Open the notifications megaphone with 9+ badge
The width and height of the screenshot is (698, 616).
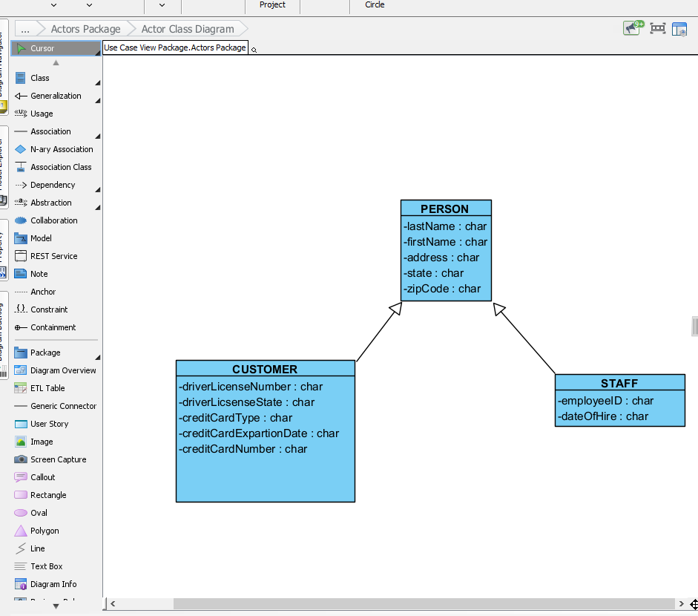click(x=632, y=27)
